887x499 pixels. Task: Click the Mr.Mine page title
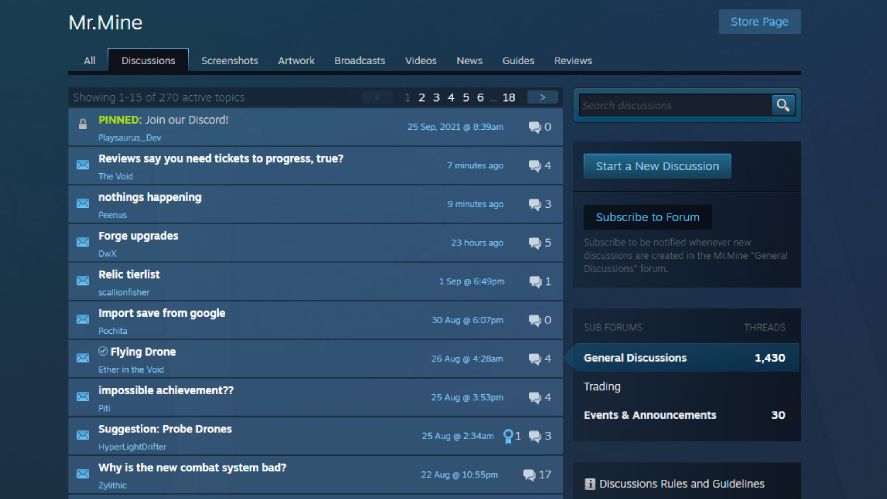pyautogui.click(x=105, y=22)
